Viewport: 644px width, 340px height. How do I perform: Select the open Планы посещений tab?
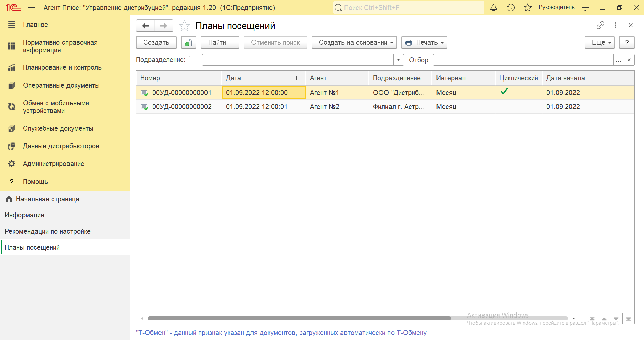pyautogui.click(x=65, y=247)
